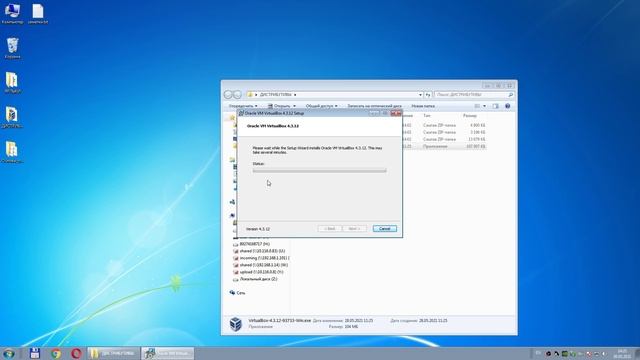The height and width of the screenshot is (360, 640).
Task: Launch Opera browser from the taskbar
Action: tap(76, 353)
